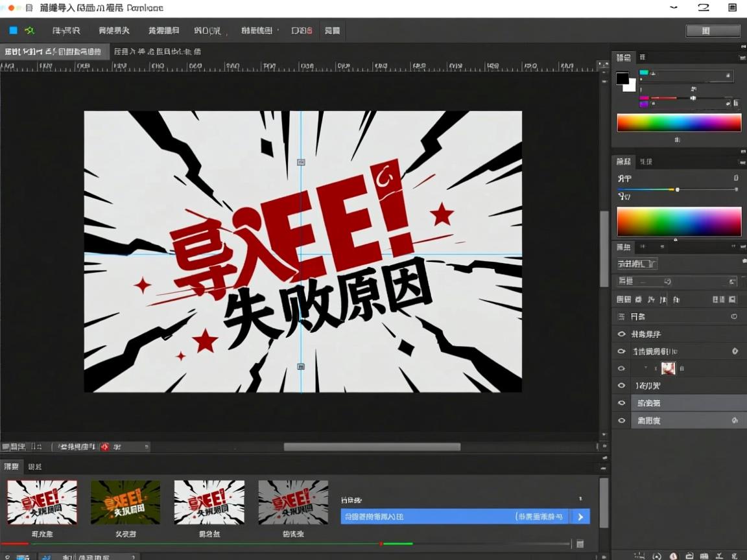The width and height of the screenshot is (747, 560).
Task: Toggle the eye icon on the bottom layer
Action: [622, 420]
